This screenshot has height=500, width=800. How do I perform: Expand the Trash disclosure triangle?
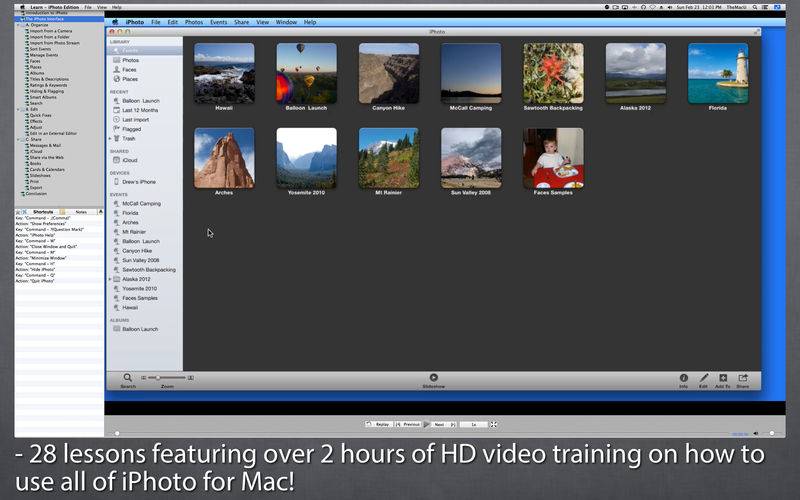pyautogui.click(x=110, y=138)
